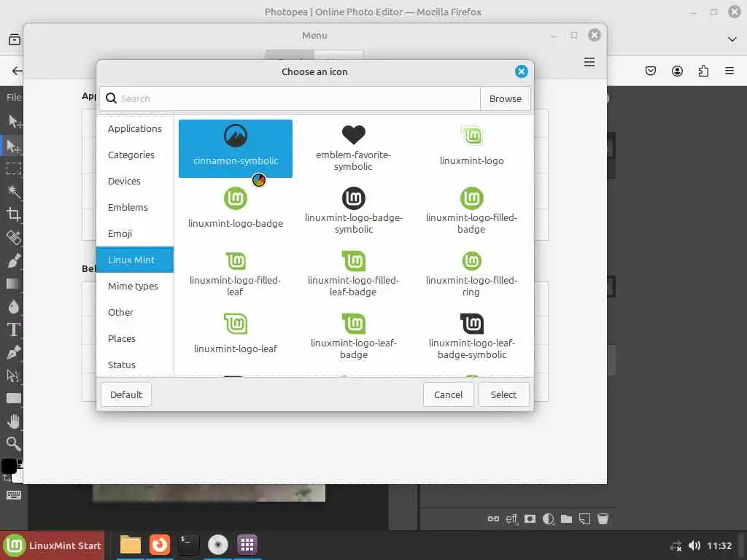Select the linuxmint-logo-leaf icon
The width and height of the screenshot is (747, 560).
236,335
